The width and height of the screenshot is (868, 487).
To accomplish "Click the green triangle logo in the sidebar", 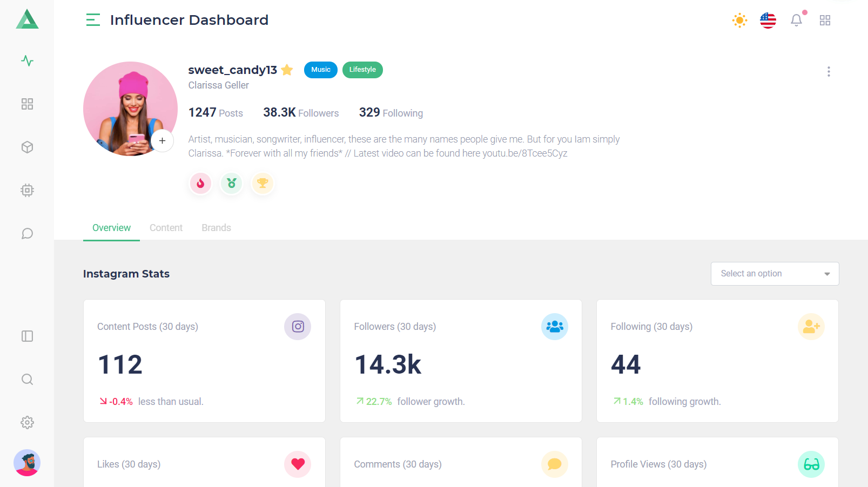I will pyautogui.click(x=27, y=19).
